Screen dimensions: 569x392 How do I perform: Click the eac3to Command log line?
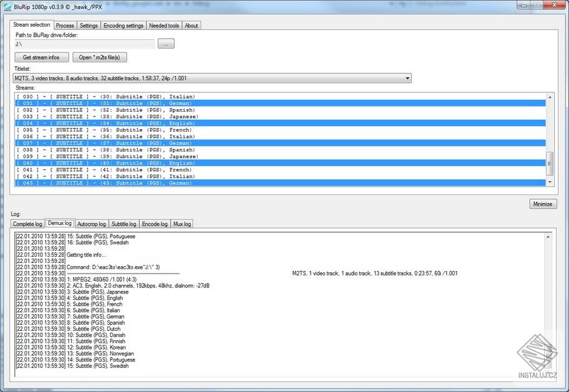click(88, 267)
